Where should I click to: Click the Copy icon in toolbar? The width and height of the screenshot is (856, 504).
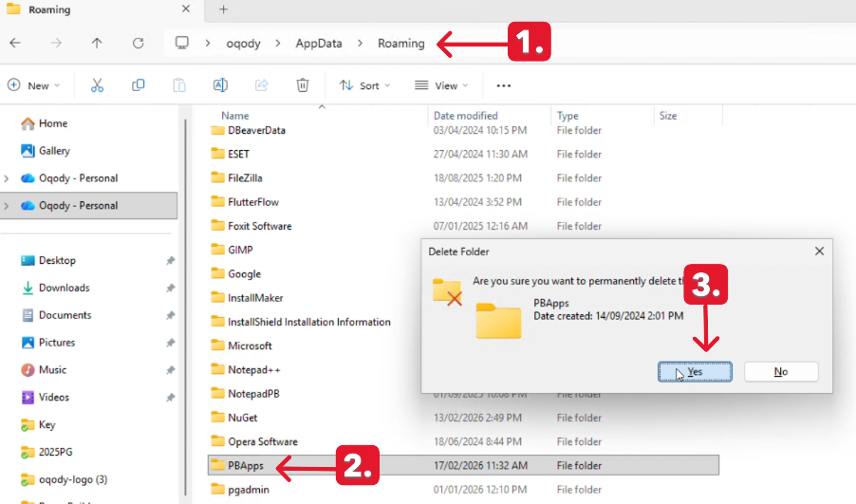(139, 85)
